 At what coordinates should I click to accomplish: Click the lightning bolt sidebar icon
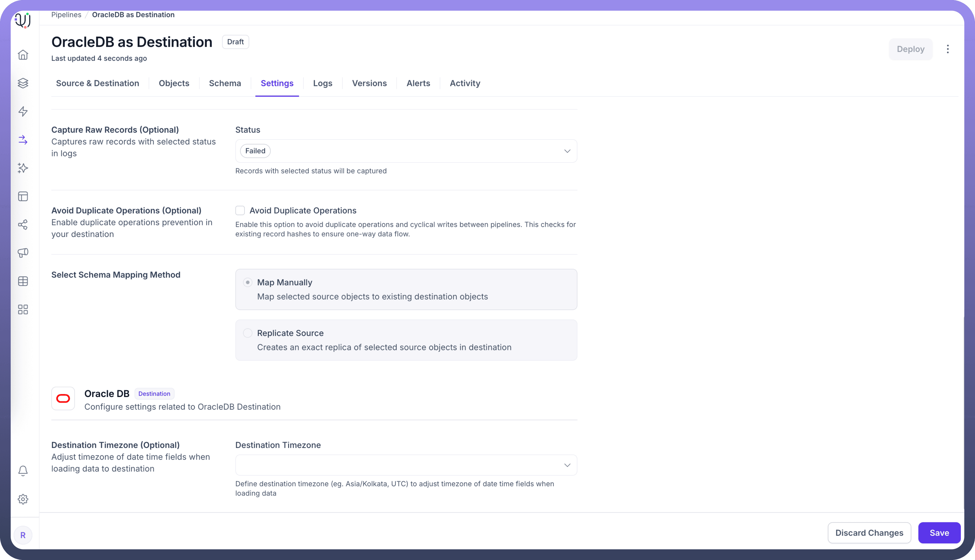[23, 111]
